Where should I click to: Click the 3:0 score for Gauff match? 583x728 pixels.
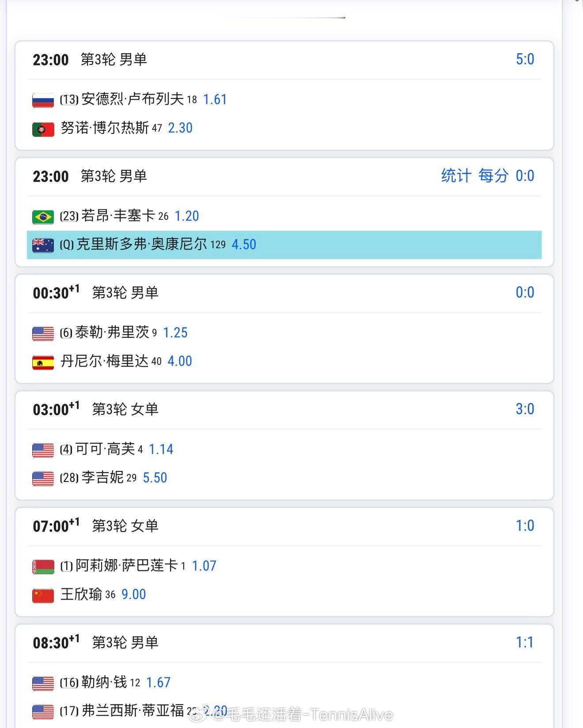(x=525, y=409)
